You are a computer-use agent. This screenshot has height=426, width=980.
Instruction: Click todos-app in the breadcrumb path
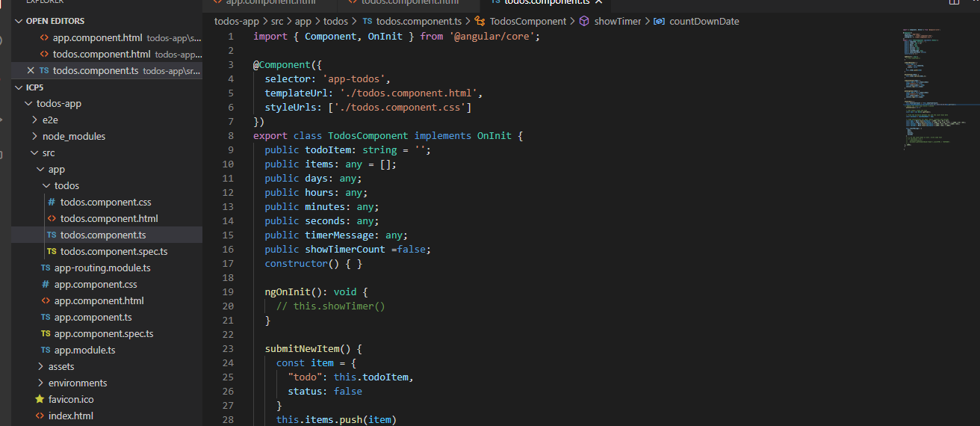237,21
